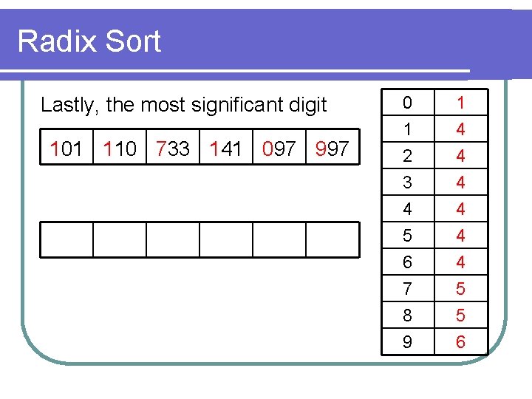532x399 pixels.
Task: Select the count value 6 beside index 9
Action: pos(461,341)
